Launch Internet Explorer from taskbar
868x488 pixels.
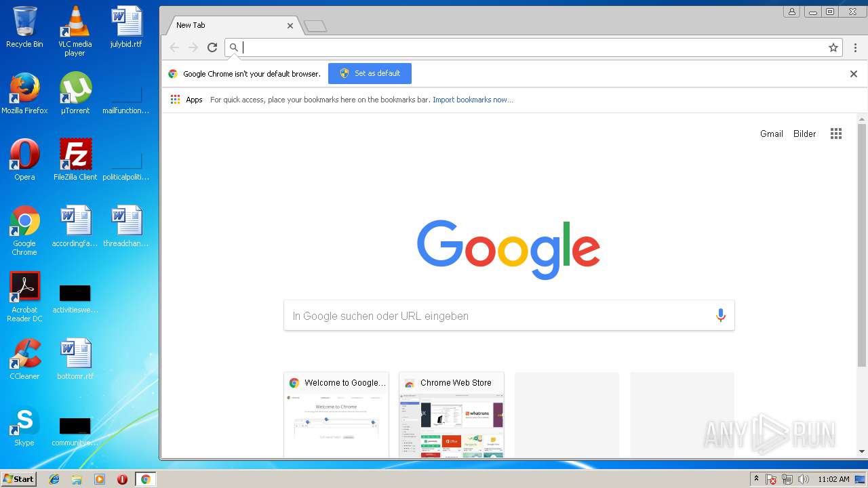pyautogui.click(x=54, y=479)
